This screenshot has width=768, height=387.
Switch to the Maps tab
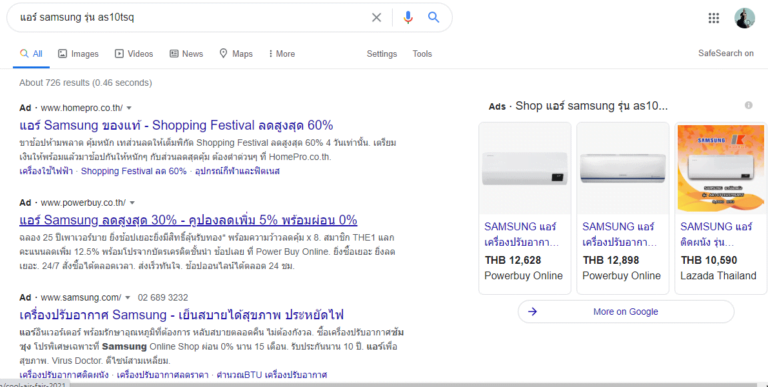pyautogui.click(x=236, y=54)
